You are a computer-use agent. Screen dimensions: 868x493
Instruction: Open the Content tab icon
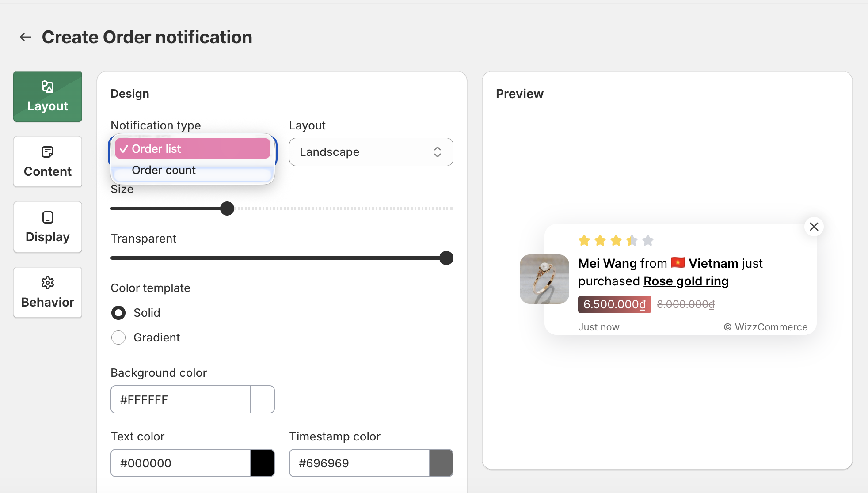point(48,152)
